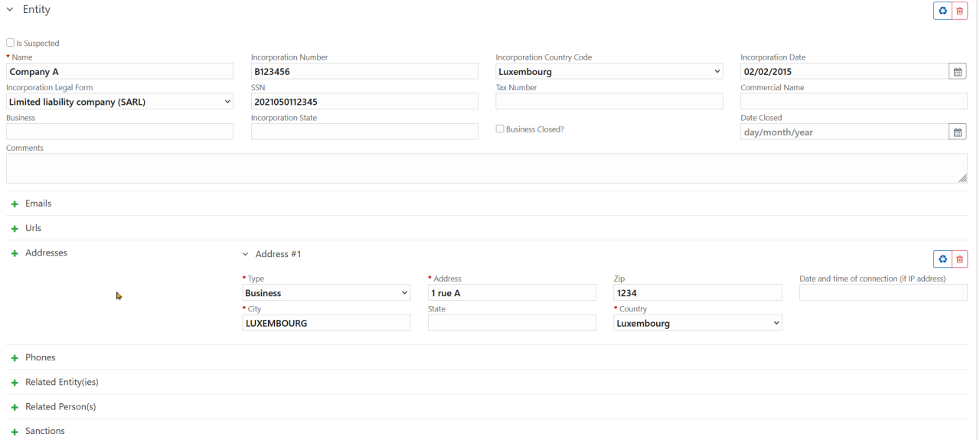The height and width of the screenshot is (440, 980).
Task: Add a URL with the plus icon
Action: pos(15,229)
